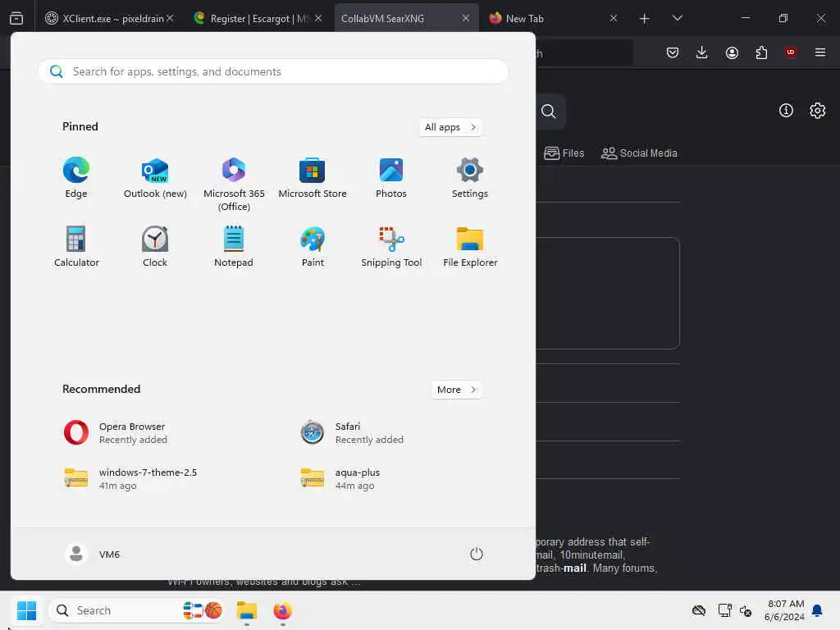Open the Calculator app
Viewport: 840px width, 630px height.
[76, 247]
